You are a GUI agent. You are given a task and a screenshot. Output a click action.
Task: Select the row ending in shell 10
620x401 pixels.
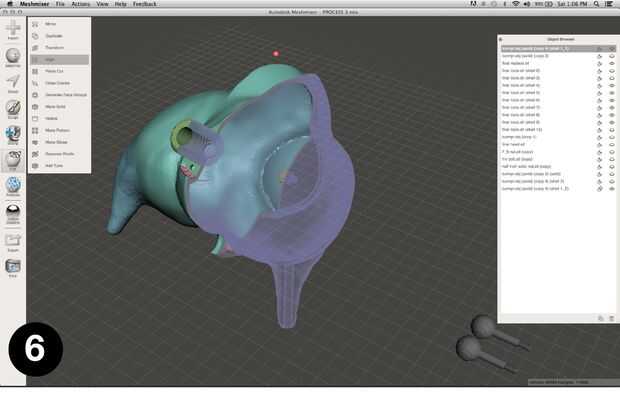click(x=558, y=130)
